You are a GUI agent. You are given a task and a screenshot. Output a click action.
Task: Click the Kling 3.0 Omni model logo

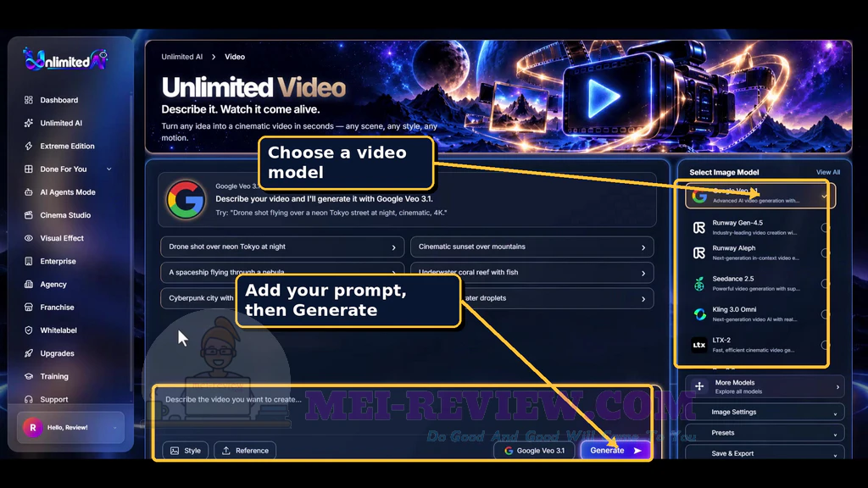699,314
